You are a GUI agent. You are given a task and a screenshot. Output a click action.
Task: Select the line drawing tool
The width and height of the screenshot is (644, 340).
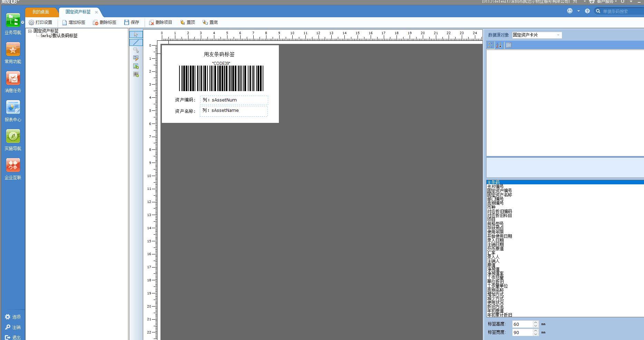(136, 42)
